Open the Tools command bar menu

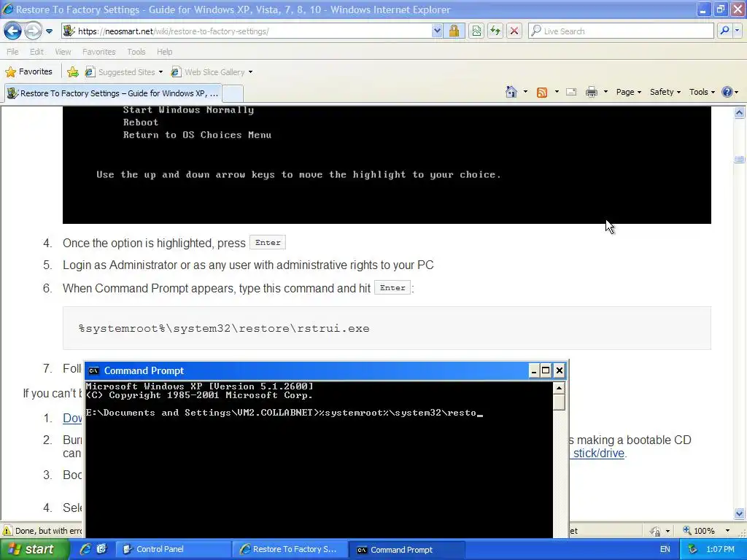pos(702,92)
